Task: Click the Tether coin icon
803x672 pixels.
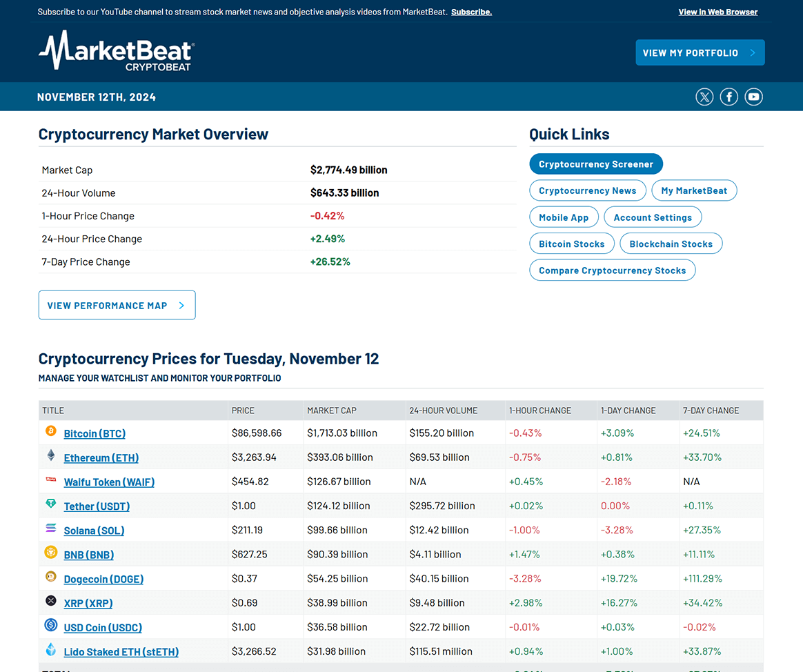Action: pyautogui.click(x=51, y=504)
